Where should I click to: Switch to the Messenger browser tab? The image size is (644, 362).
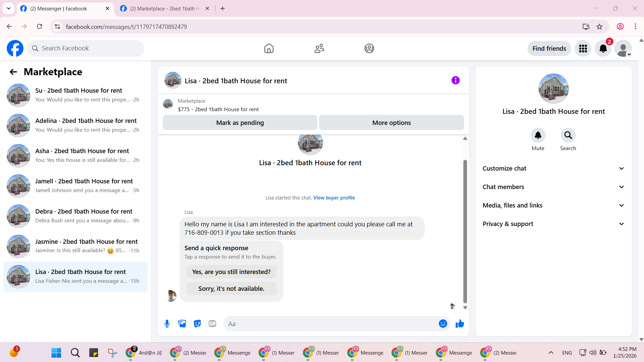(x=65, y=8)
